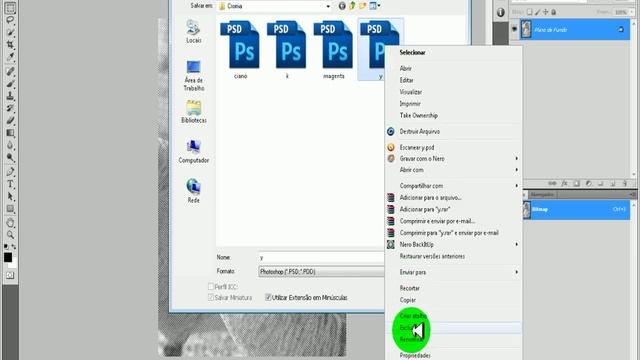Go back to last visited folder
Viewport: 640px width, 360px height.
(x=342, y=6)
